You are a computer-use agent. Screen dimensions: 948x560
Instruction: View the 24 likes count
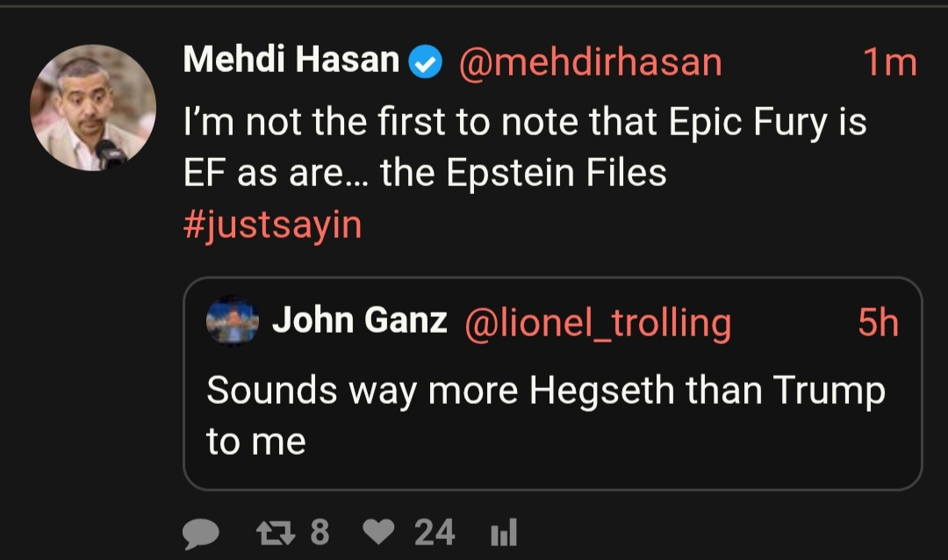(434, 532)
